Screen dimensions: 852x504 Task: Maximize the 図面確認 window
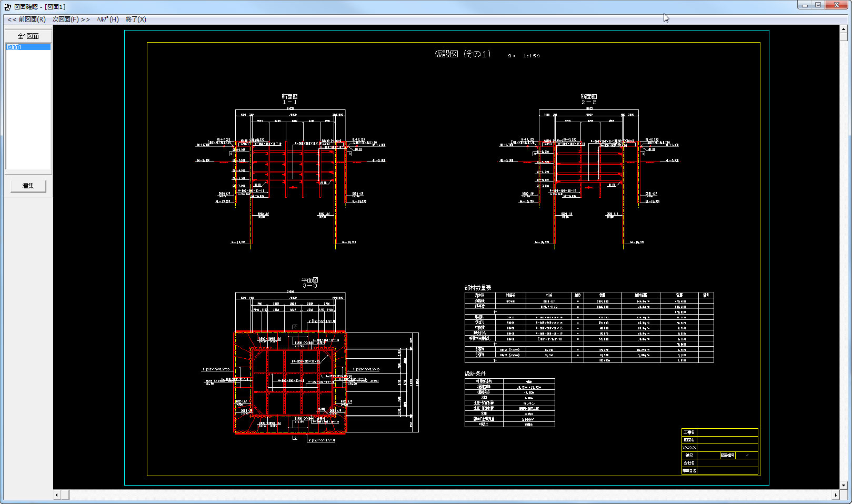(x=818, y=5)
